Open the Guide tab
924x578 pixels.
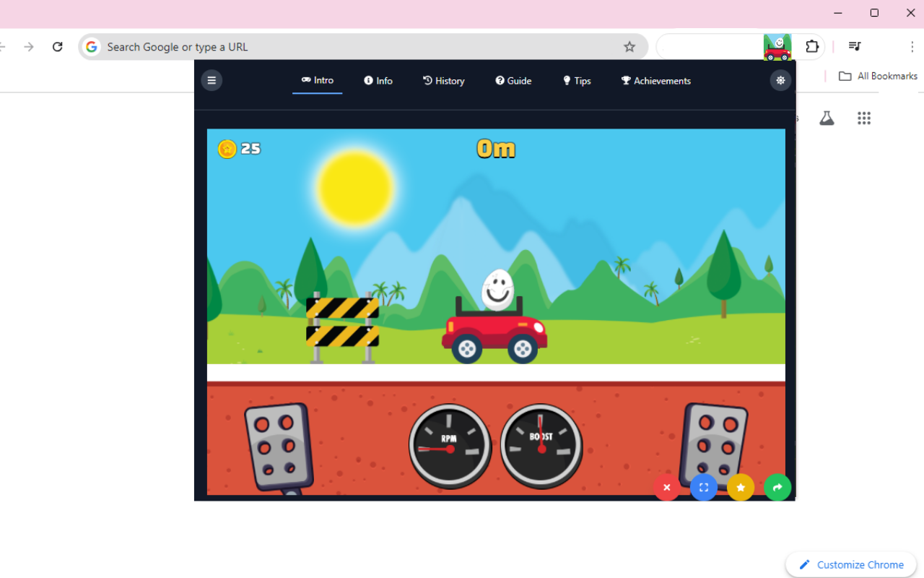tap(513, 81)
